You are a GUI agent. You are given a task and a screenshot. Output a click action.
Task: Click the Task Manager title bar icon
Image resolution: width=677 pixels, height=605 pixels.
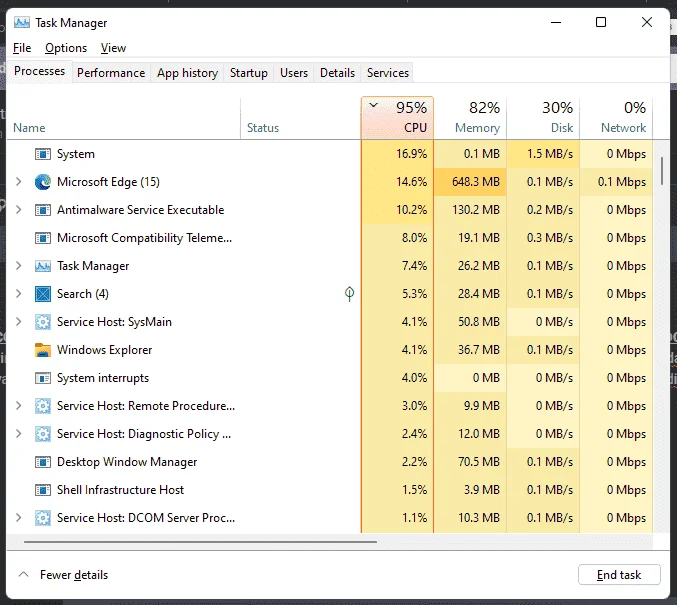click(x=22, y=22)
